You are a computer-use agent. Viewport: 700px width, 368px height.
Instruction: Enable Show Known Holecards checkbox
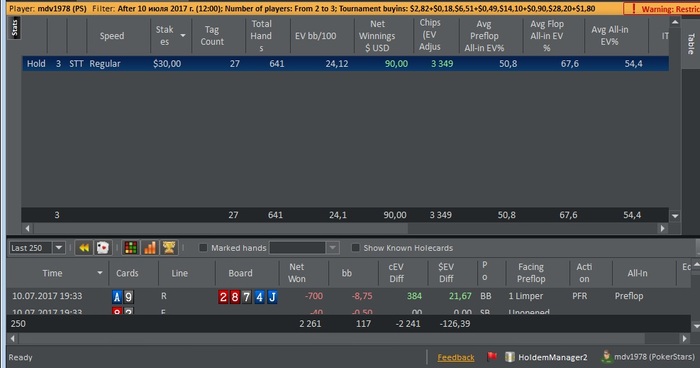[x=355, y=248]
